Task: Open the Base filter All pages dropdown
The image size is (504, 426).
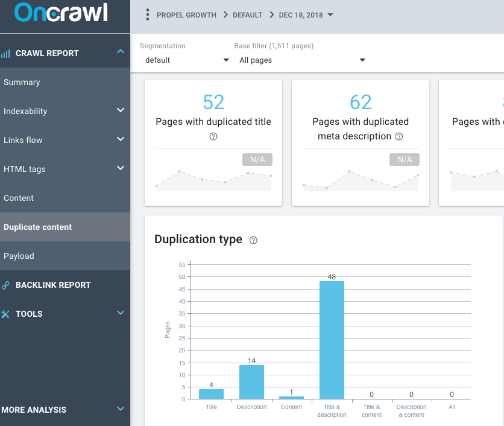Action: [302, 60]
